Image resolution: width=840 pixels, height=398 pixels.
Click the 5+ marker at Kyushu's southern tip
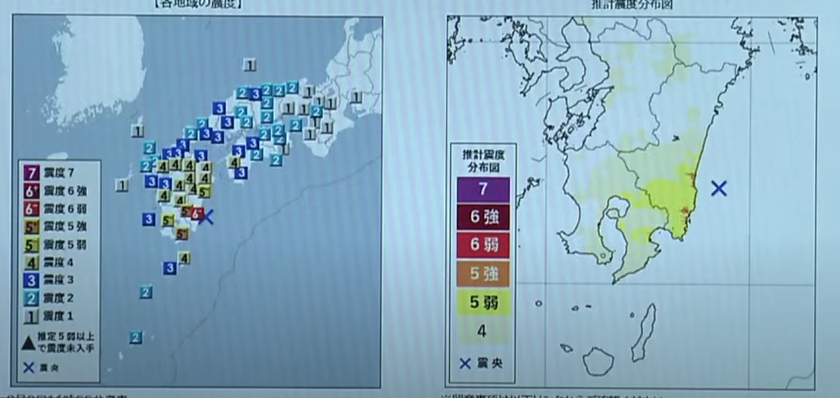point(182,234)
